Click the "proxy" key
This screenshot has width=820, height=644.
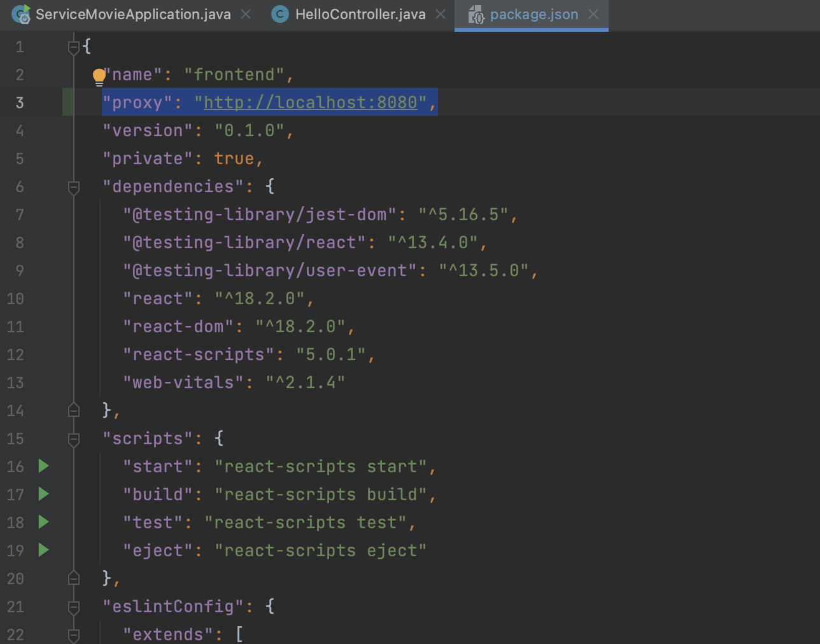[138, 102]
